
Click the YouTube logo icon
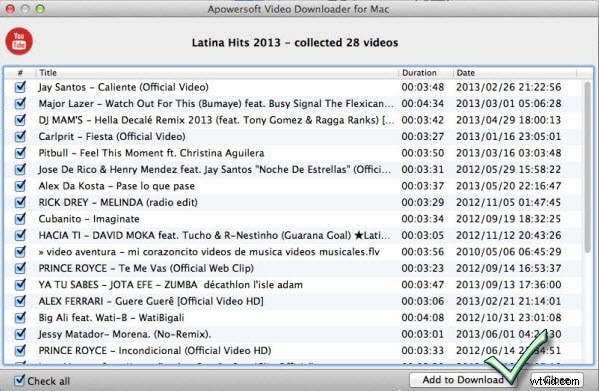[19, 41]
